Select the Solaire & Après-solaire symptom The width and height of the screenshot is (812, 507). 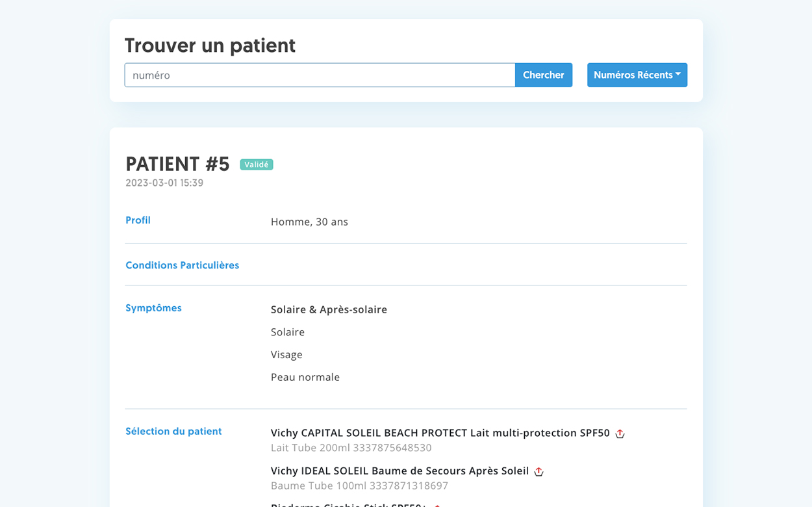pyautogui.click(x=329, y=309)
